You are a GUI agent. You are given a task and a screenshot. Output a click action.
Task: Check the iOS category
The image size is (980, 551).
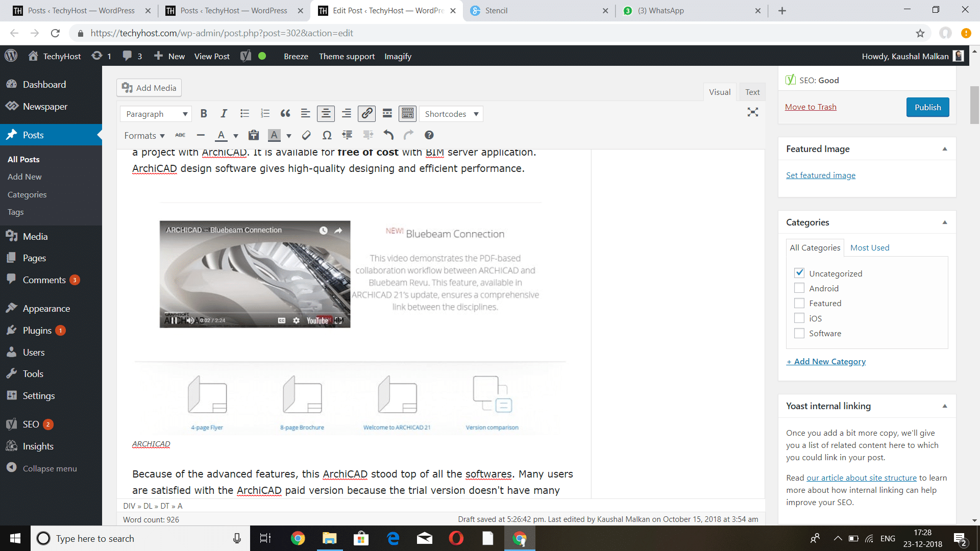point(799,318)
